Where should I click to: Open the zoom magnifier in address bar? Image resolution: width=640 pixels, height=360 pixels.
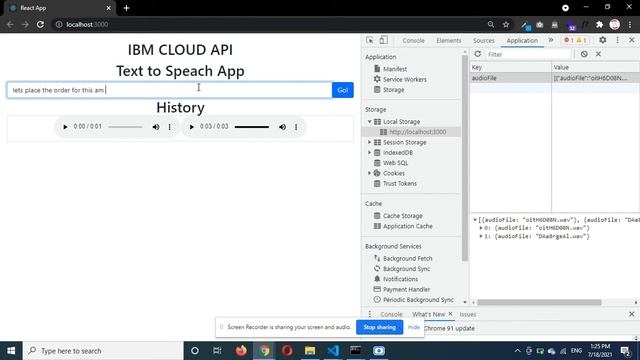pos(491,24)
